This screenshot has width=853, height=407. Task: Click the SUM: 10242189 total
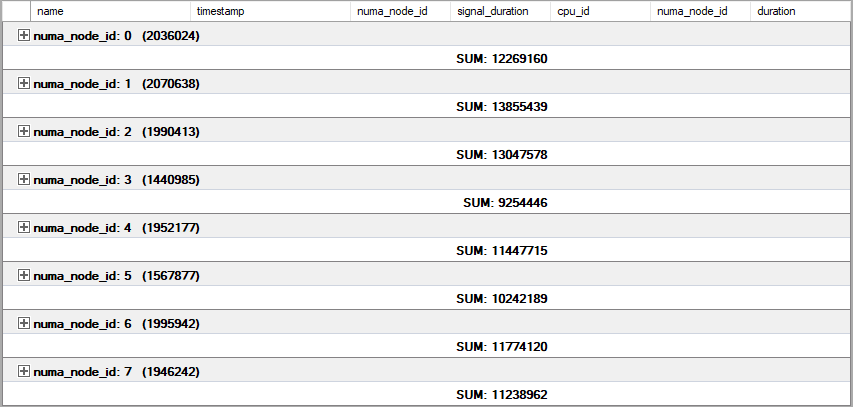[x=501, y=299]
